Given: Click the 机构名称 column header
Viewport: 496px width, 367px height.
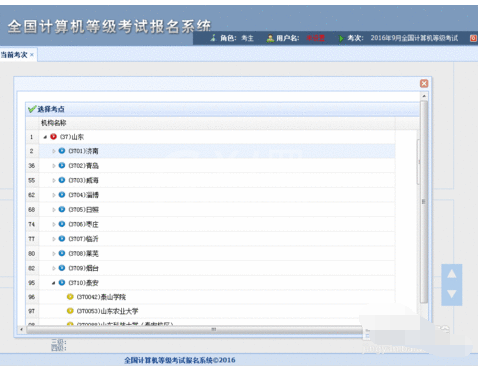Looking at the screenshot, I should click(54, 123).
